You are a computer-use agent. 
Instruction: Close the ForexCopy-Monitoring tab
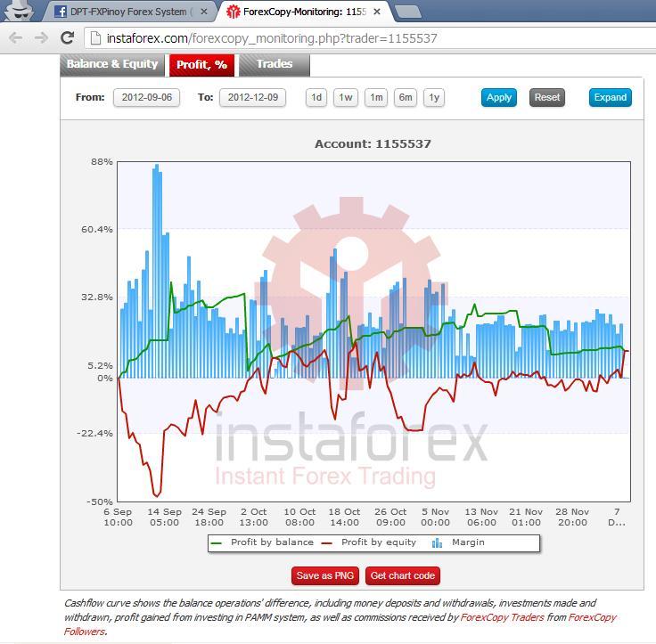376,12
